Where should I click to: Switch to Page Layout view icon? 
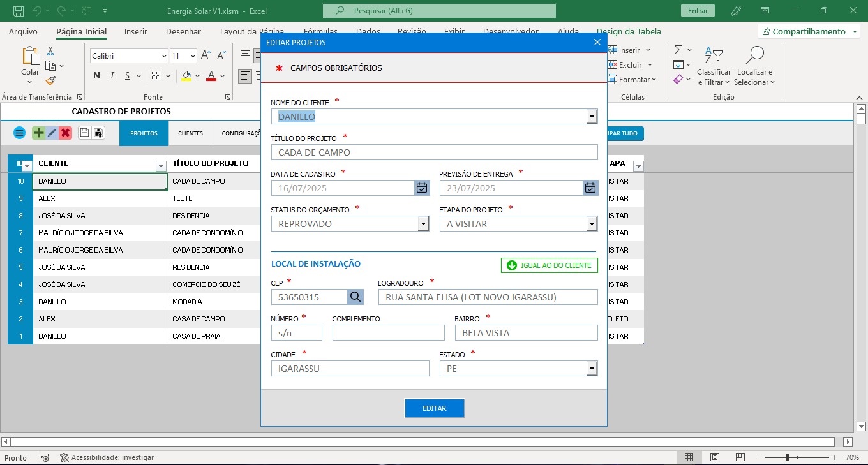(715, 457)
